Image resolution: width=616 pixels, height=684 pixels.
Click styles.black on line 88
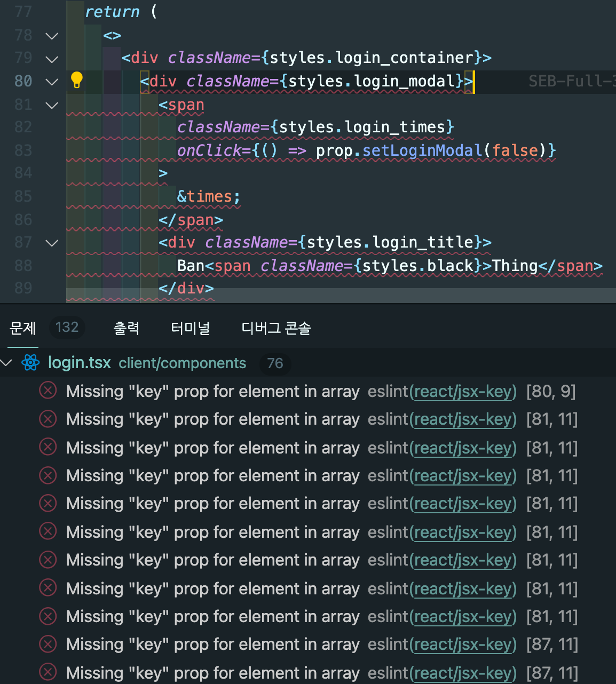[x=418, y=266]
